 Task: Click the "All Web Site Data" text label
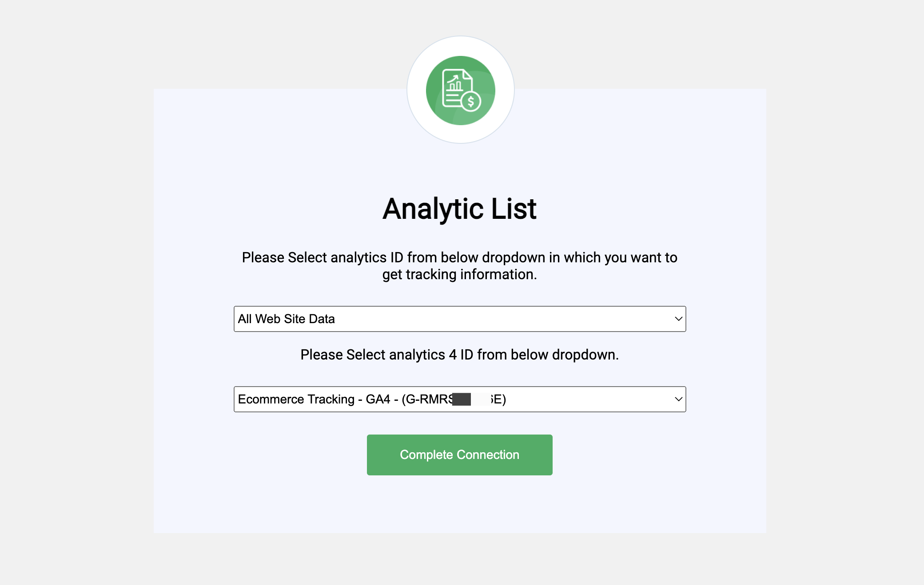coord(287,319)
